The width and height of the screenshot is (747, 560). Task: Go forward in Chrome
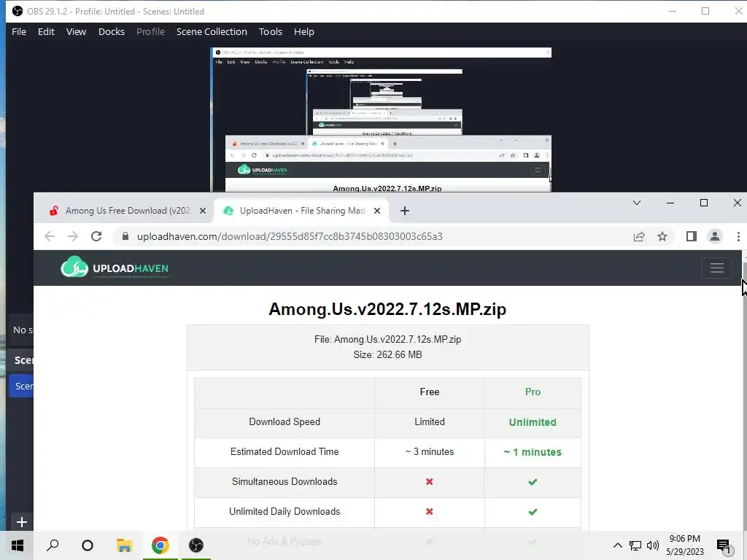72,236
